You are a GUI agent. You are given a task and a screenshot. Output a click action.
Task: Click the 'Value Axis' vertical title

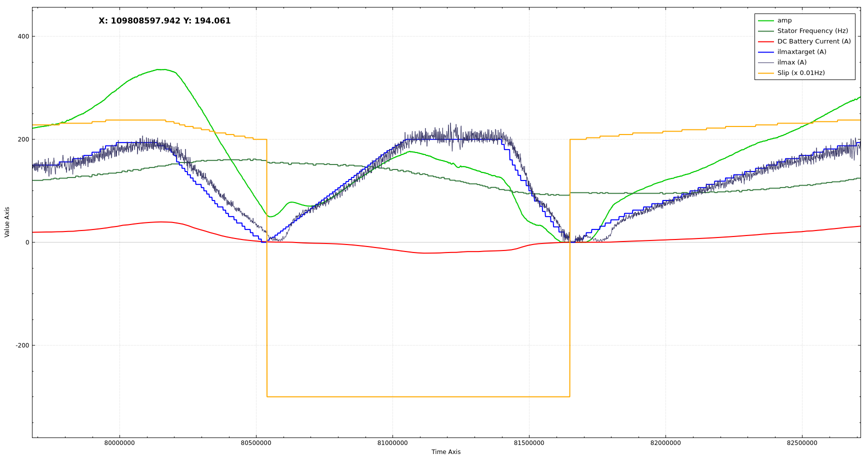(x=7, y=222)
